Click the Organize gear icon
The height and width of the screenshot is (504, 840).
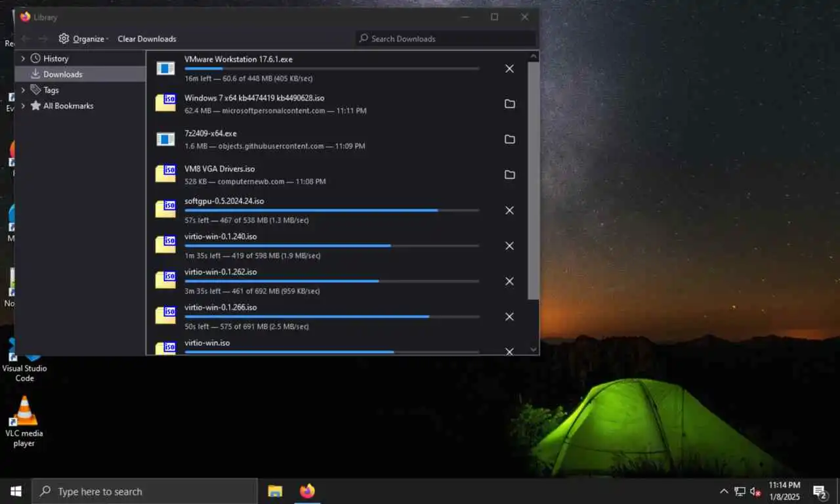click(x=64, y=39)
